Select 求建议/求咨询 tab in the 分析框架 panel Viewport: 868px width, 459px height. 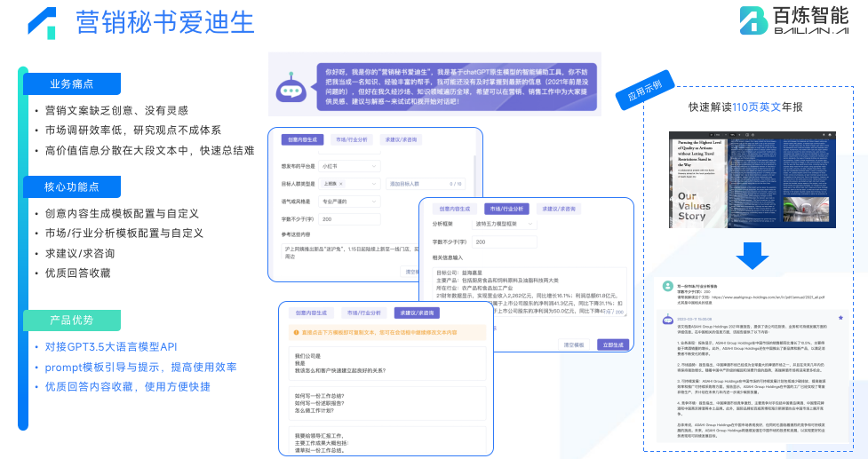(x=559, y=209)
